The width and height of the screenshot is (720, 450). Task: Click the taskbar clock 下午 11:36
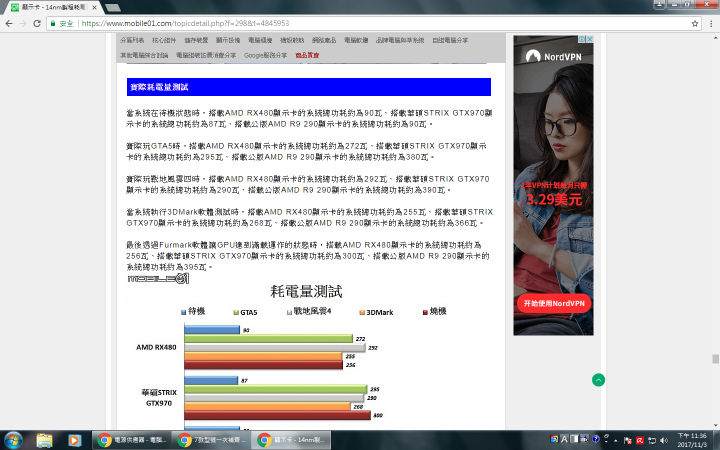692,440
